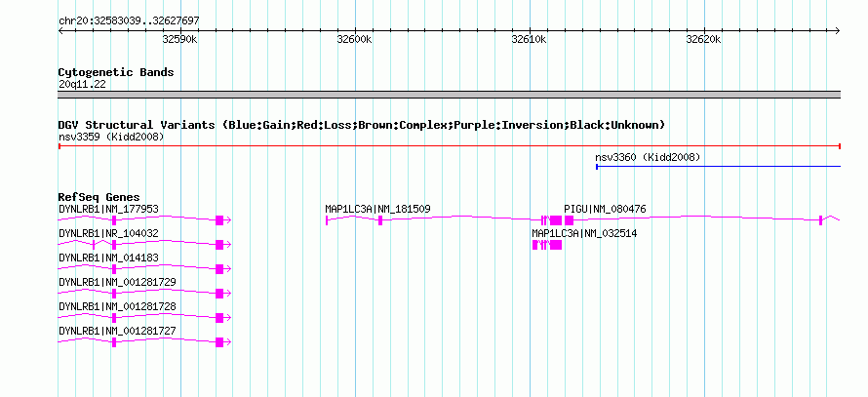This screenshot has height=397, width=868.
Task: Click the 32610k ruler tick label
Action: pyautogui.click(x=529, y=39)
